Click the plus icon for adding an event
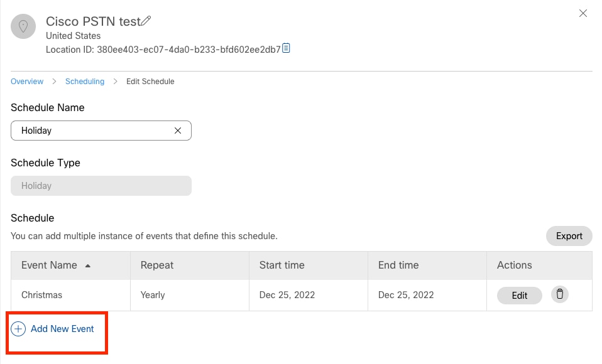 [x=18, y=329]
